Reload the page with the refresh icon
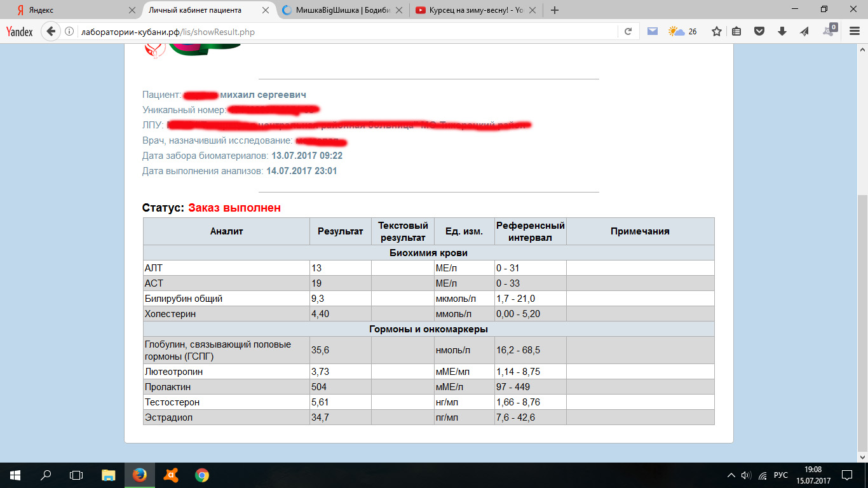Screen dimensions: 868x488 click(628, 32)
